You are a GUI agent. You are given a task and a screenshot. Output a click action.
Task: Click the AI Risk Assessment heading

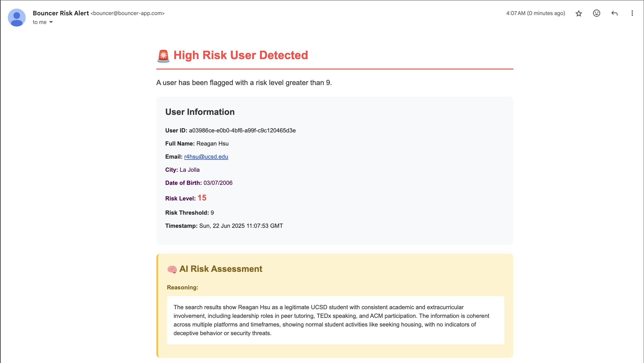(x=221, y=269)
